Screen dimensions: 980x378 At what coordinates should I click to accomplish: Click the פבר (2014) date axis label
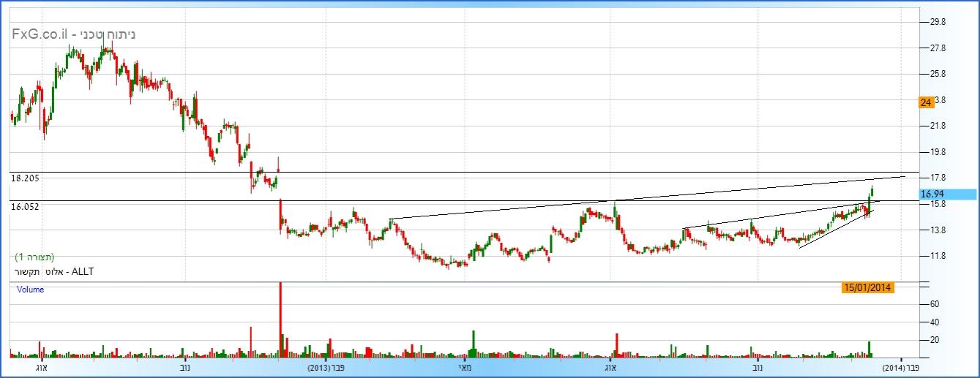(x=901, y=367)
